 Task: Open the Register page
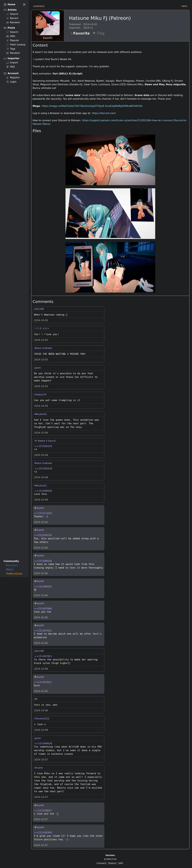click(15, 77)
